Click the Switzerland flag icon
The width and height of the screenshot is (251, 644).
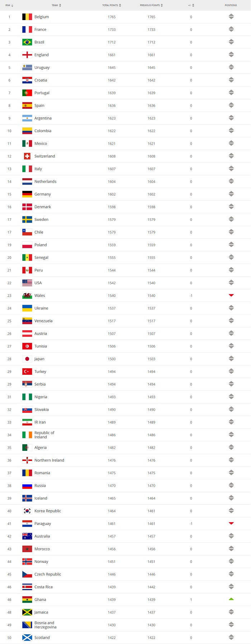(x=27, y=156)
